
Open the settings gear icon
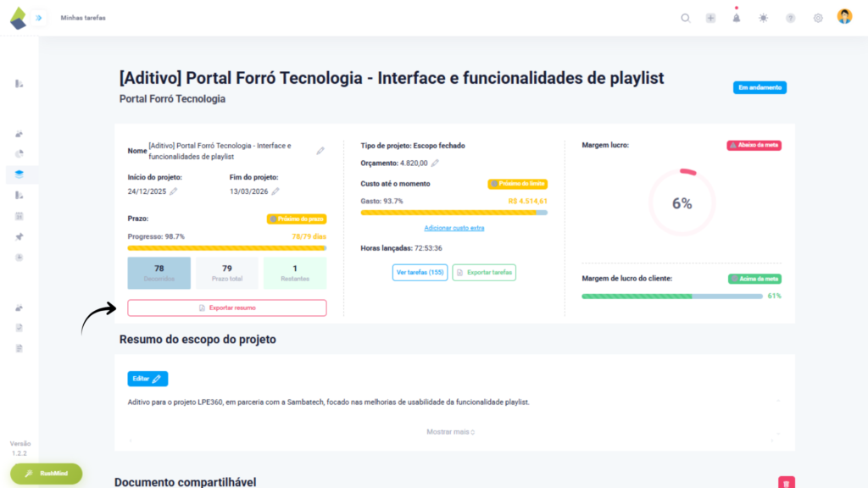pos(818,18)
